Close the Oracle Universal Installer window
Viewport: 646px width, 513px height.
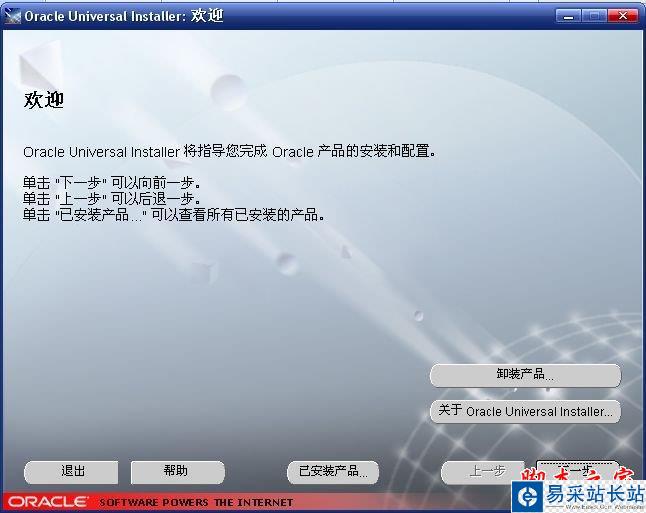click(x=623, y=16)
